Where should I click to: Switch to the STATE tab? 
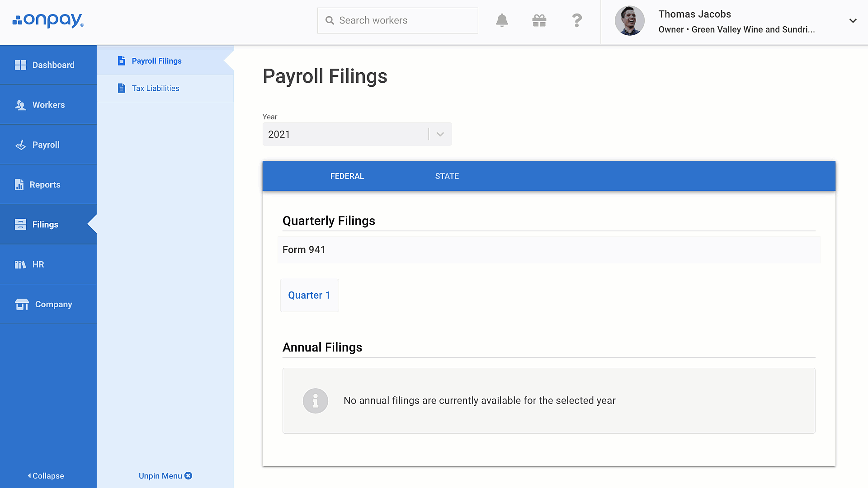(x=447, y=176)
